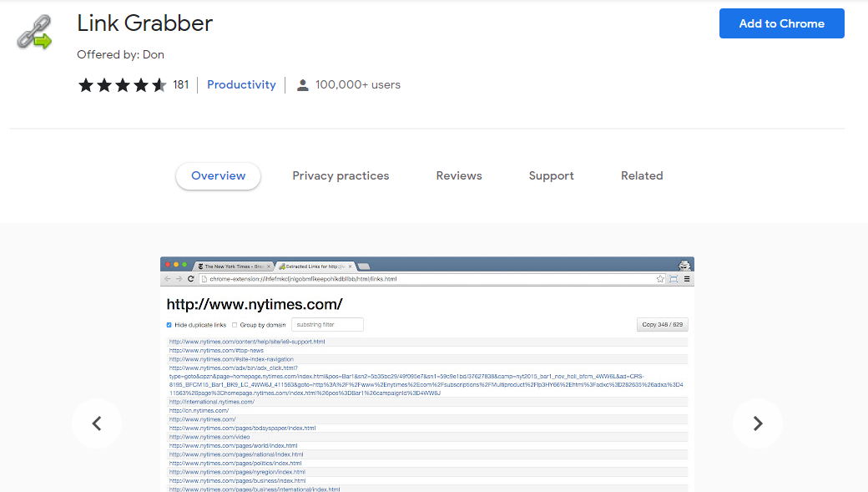This screenshot has width=868, height=492.
Task: Enable Group by domain
Action: click(234, 323)
